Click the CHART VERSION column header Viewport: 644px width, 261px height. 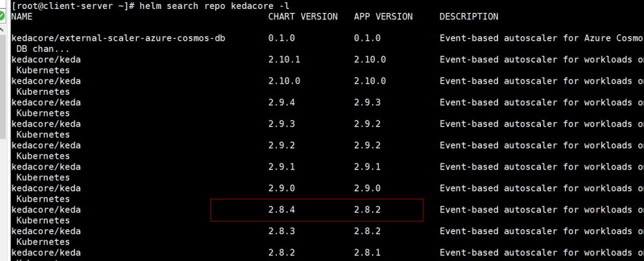point(303,17)
